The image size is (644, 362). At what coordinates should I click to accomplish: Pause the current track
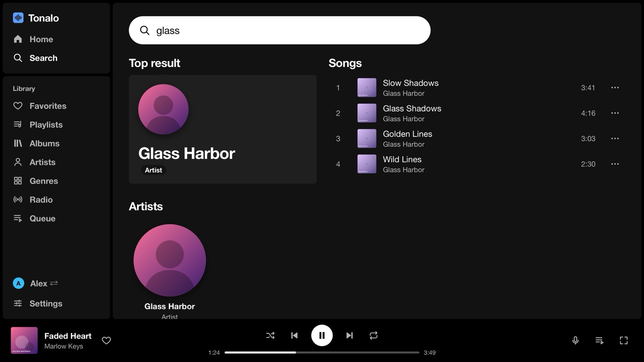coord(322,335)
